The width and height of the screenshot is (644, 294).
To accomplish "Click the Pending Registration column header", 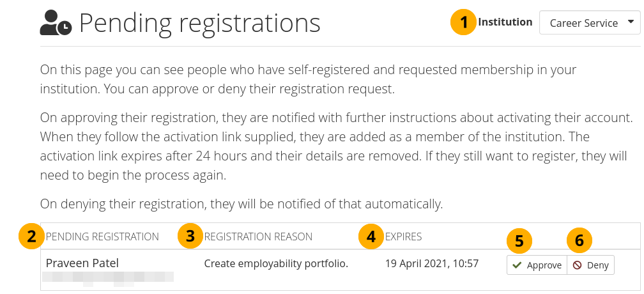I will point(102,236).
